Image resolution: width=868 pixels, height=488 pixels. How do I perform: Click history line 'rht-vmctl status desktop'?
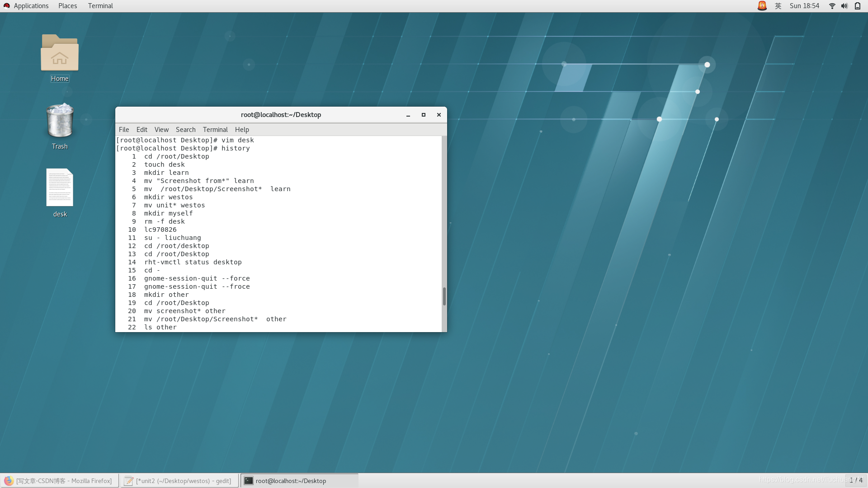pos(193,262)
